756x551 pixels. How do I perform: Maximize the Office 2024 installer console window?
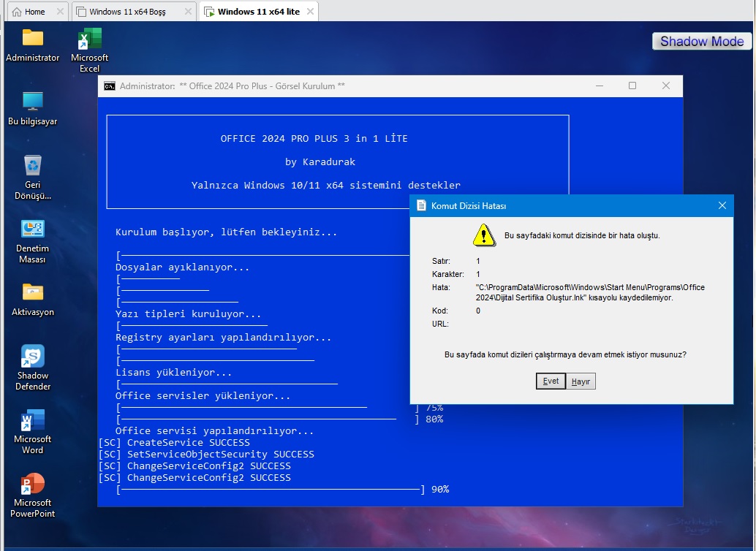pyautogui.click(x=632, y=85)
